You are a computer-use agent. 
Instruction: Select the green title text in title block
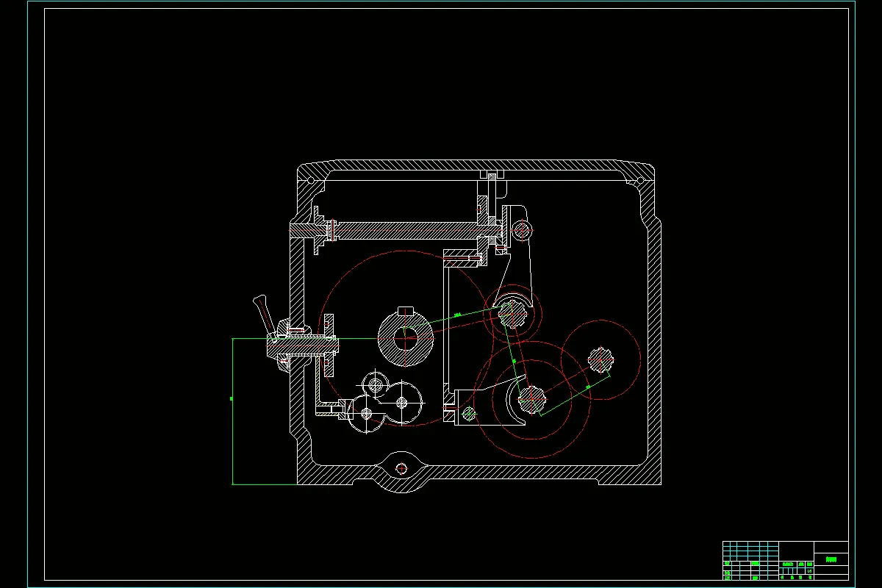(x=831, y=559)
